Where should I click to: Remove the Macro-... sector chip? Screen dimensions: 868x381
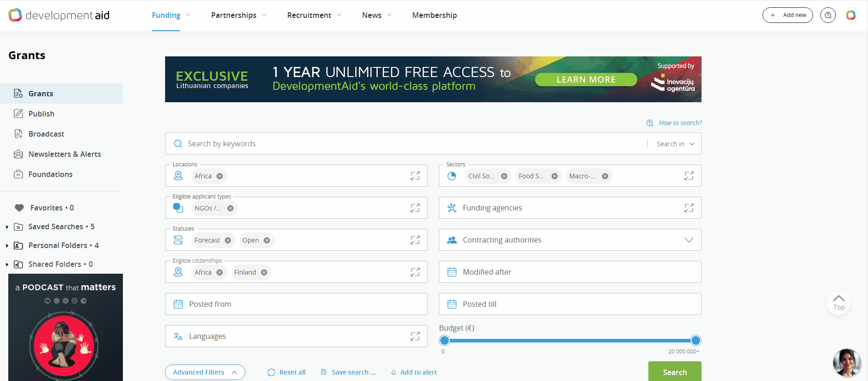click(605, 176)
